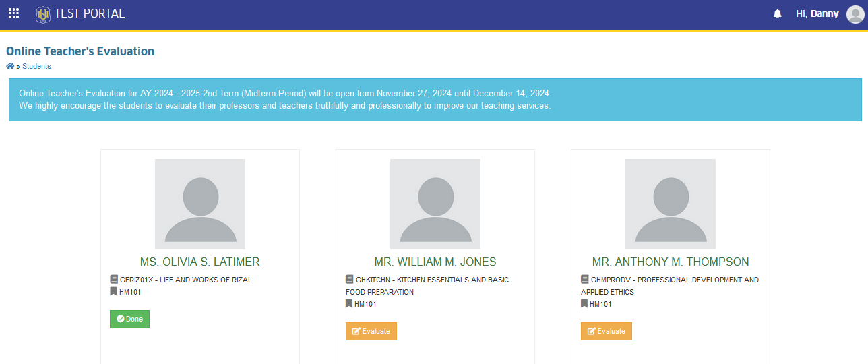The image size is (868, 364).
Task: Go to home via breadcrumb house icon
Action: tap(10, 66)
